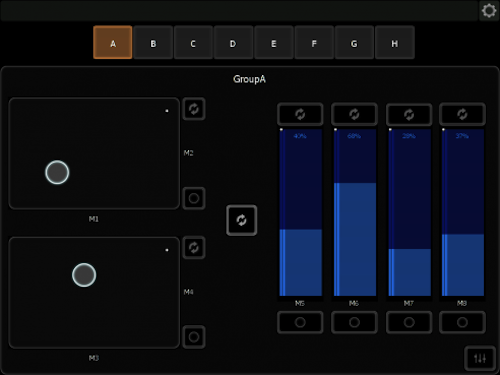Click the M4 label
Viewport: 500px width, 375px height.
188,292
